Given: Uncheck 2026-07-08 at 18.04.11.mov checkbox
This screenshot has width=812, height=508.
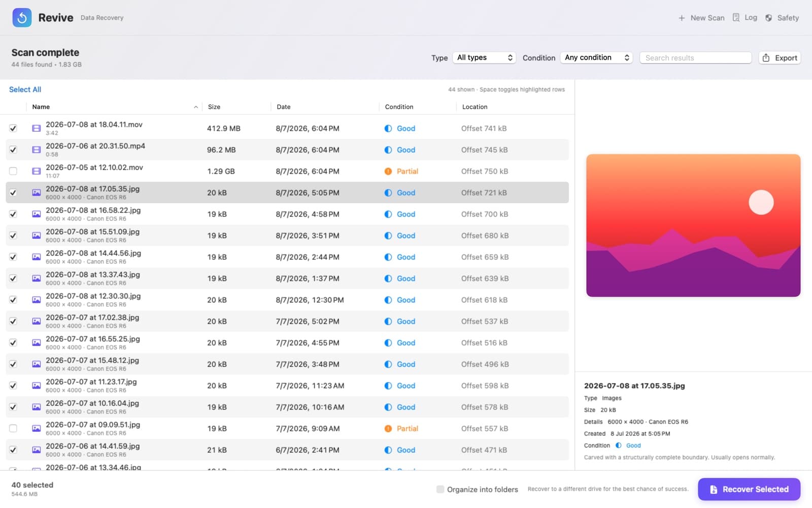Looking at the screenshot, I should (x=13, y=129).
